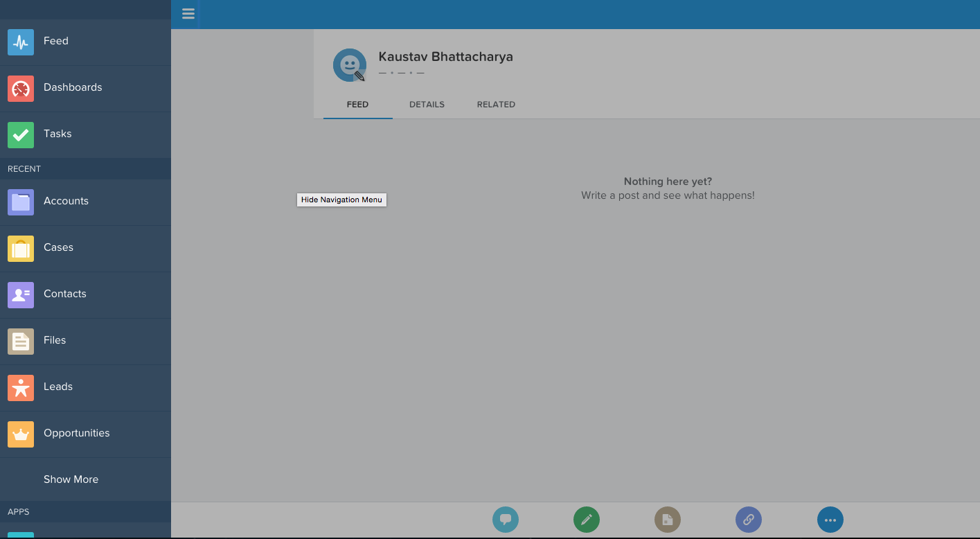The image size is (980, 539).
Task: Switch to the DETAILS tab
Action: (x=427, y=104)
